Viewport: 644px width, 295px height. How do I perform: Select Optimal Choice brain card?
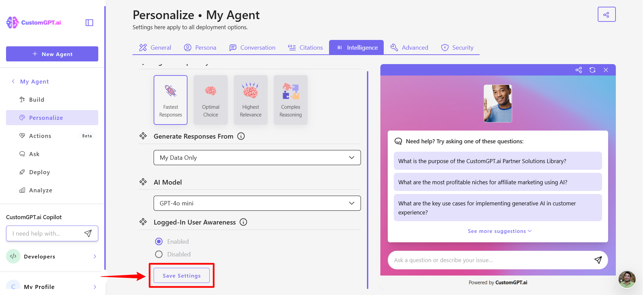(x=211, y=100)
